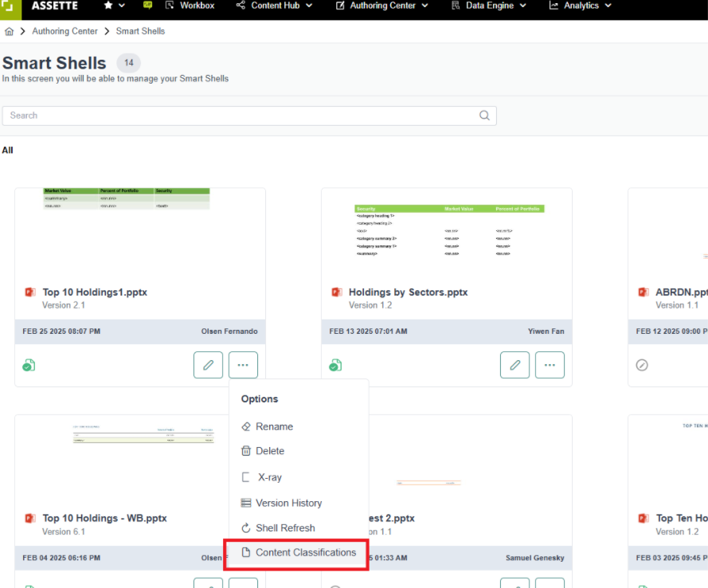
Task: Click the green status icon on Top 10 Holdings1 card
Action: [29, 365]
